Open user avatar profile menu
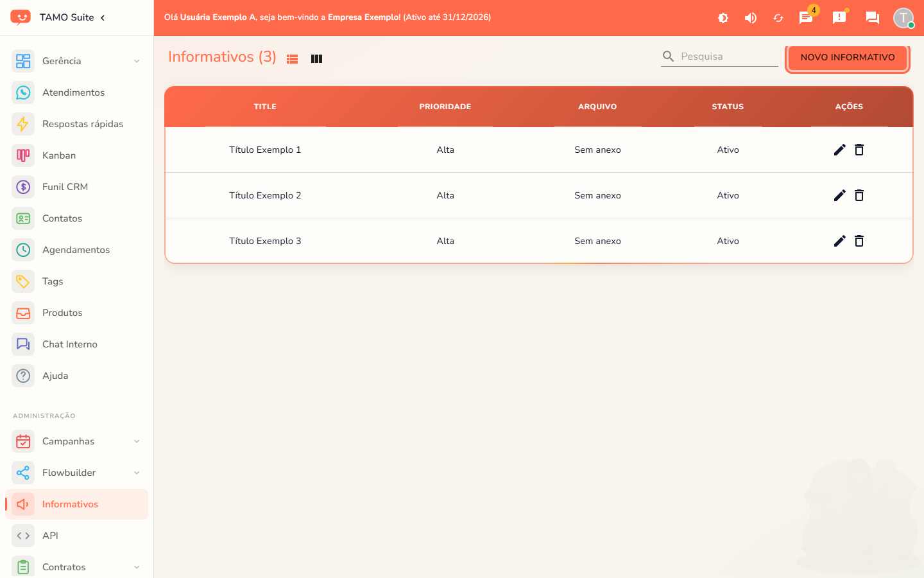Viewport: 924px width, 578px height. [x=903, y=18]
